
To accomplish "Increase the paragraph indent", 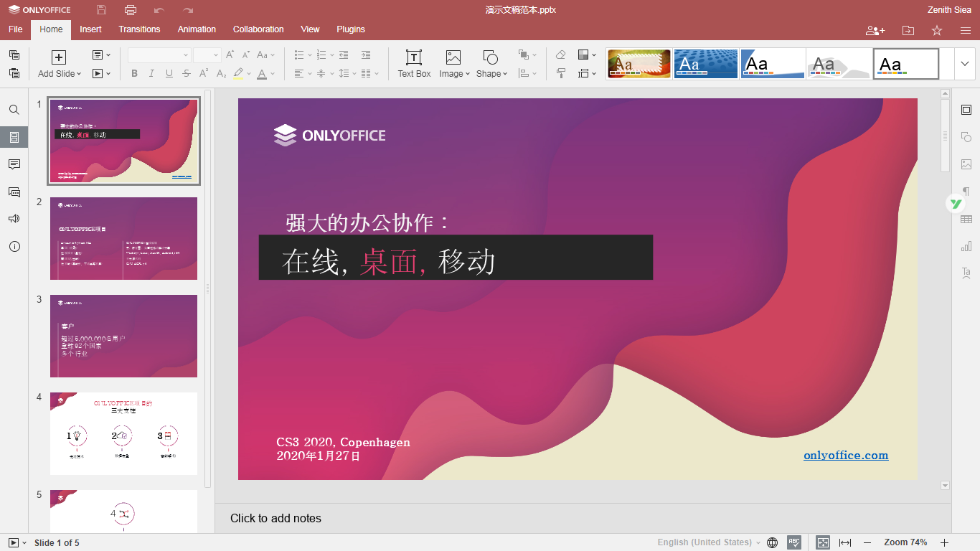I will tap(366, 55).
